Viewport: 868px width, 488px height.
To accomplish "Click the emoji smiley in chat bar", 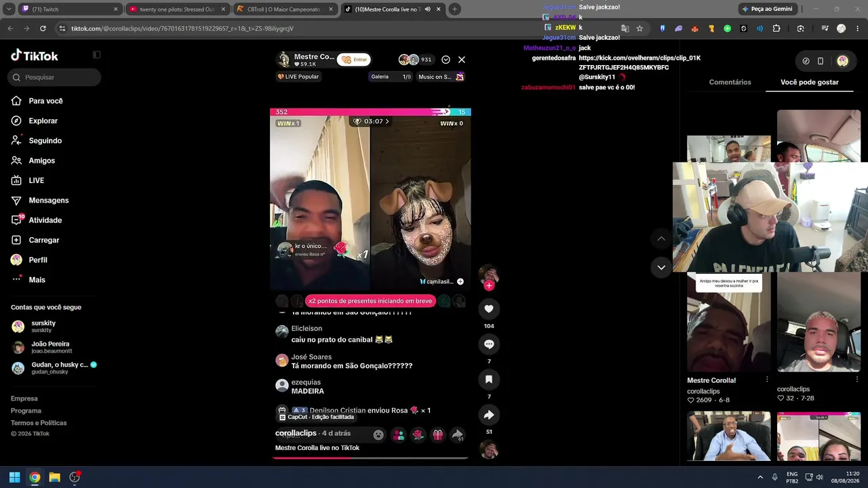I will click(378, 435).
